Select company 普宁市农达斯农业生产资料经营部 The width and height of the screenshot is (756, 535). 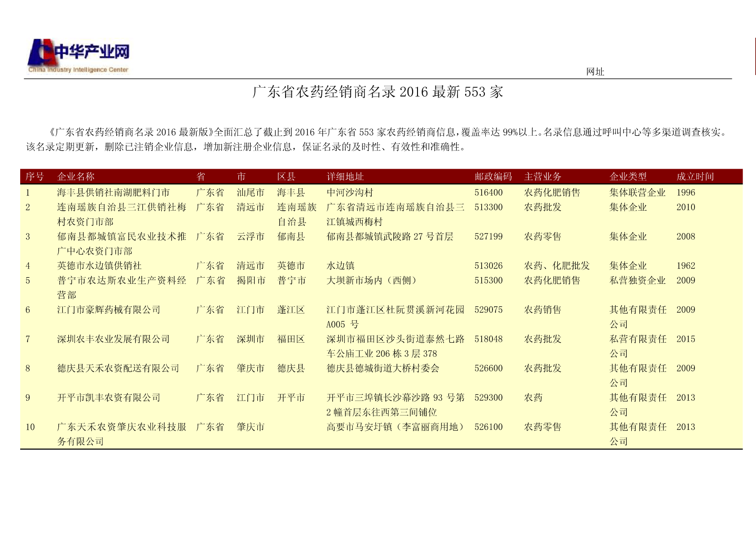click(x=122, y=287)
